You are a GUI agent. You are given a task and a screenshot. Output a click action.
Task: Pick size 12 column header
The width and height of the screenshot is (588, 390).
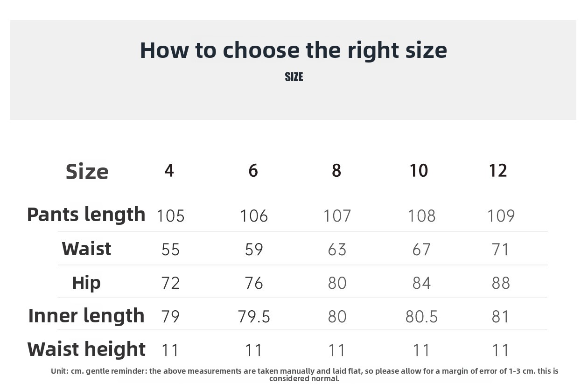pyautogui.click(x=498, y=170)
